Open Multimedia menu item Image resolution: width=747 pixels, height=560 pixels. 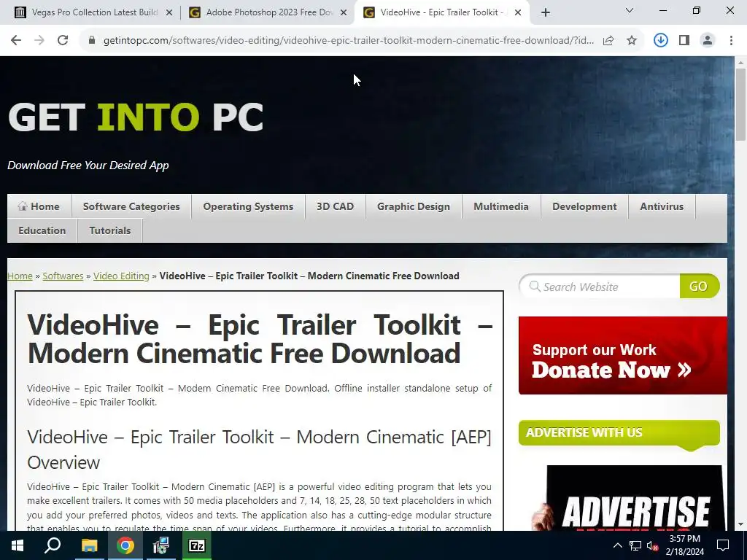(501, 206)
